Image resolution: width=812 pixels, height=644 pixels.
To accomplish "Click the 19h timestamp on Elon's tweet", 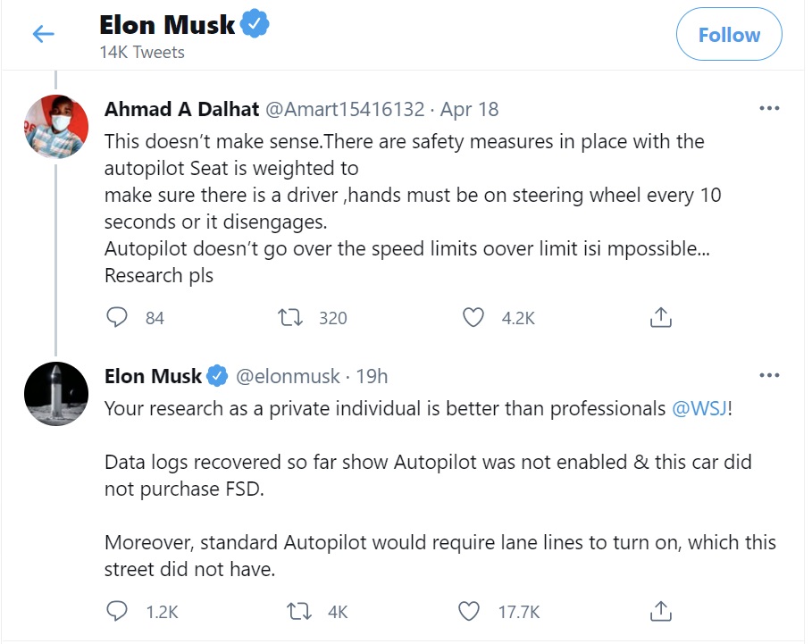I will click(373, 376).
